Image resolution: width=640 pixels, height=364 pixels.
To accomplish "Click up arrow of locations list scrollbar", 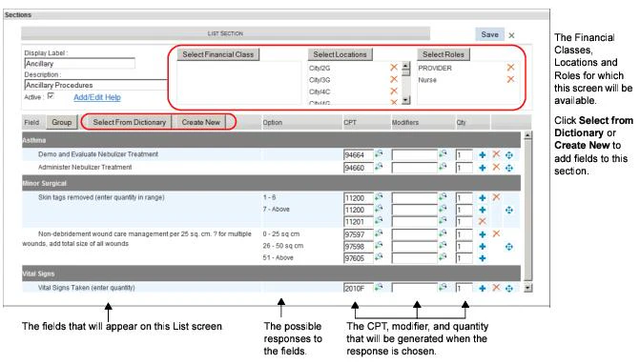I will (405, 65).
